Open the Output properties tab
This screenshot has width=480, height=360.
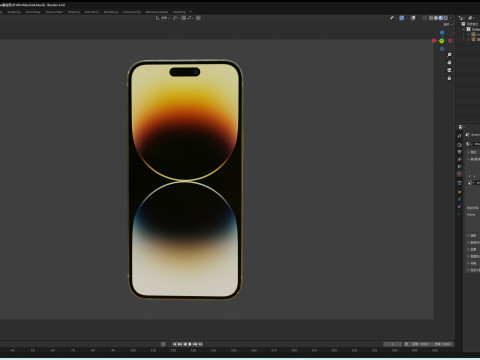coord(459,152)
